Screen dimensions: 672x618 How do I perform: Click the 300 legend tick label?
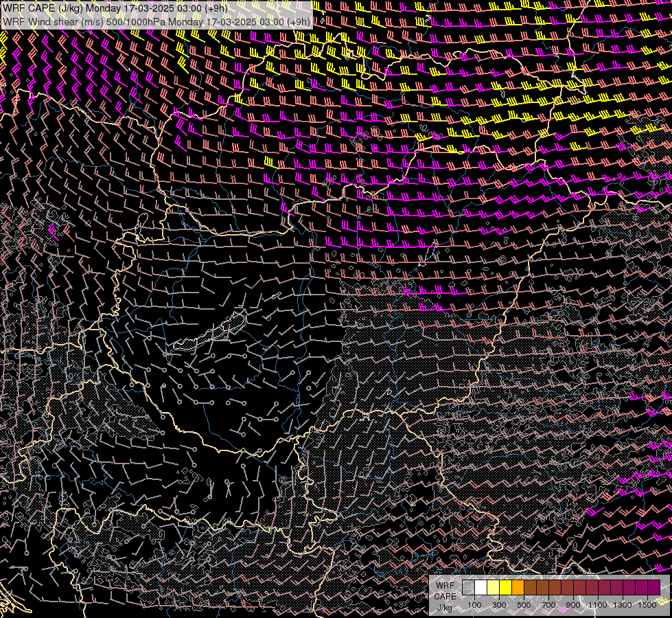[x=499, y=605]
